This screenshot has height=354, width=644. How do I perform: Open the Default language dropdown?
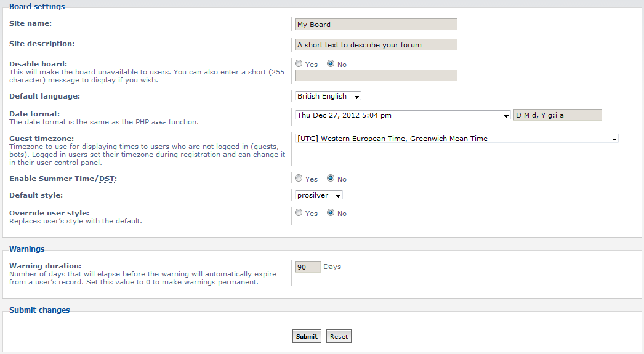pos(328,96)
